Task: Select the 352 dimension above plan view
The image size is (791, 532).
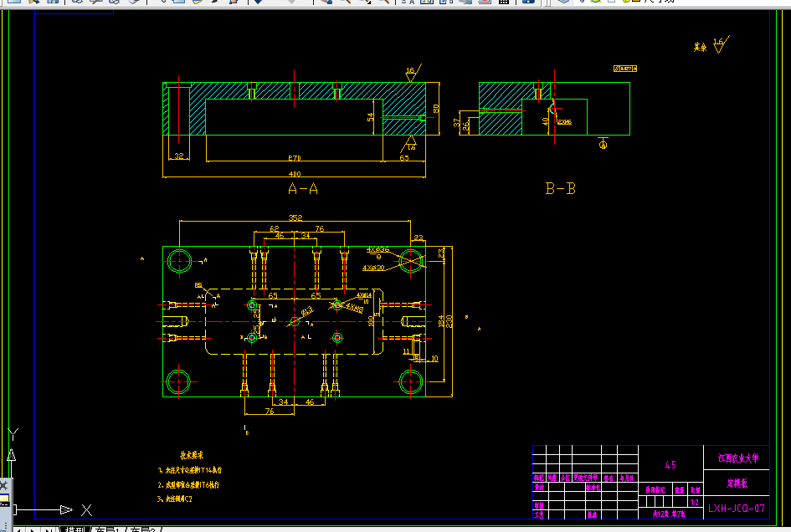Action: [295, 217]
